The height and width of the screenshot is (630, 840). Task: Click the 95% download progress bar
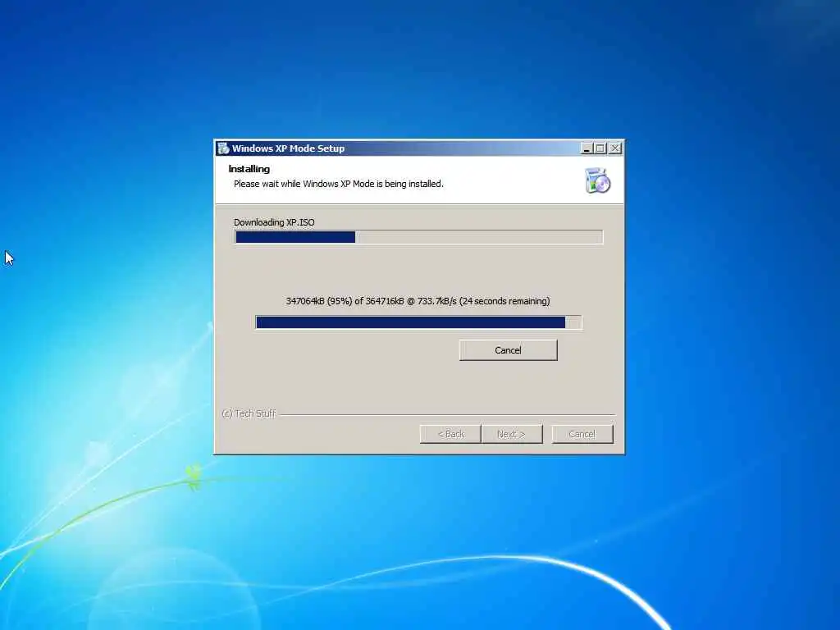(x=418, y=322)
